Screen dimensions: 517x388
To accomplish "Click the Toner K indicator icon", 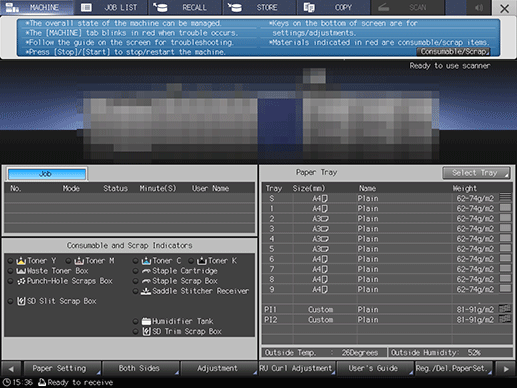I will point(202,261).
